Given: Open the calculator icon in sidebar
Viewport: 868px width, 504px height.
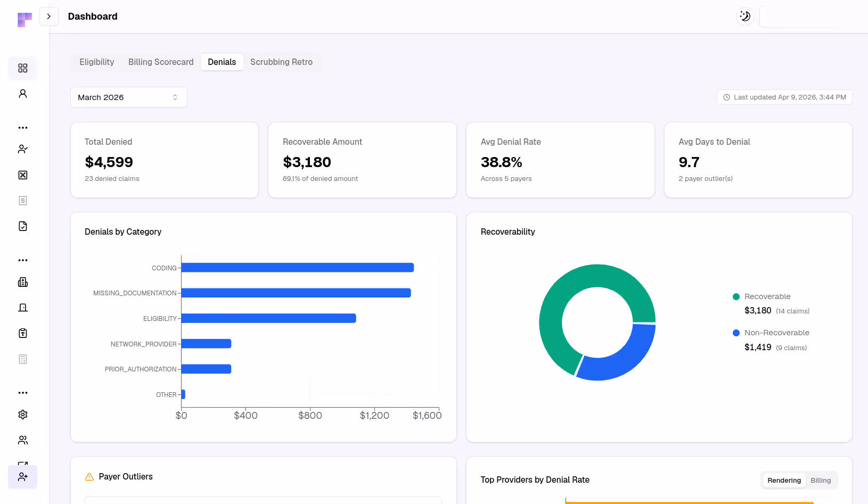Looking at the screenshot, I should (x=22, y=359).
